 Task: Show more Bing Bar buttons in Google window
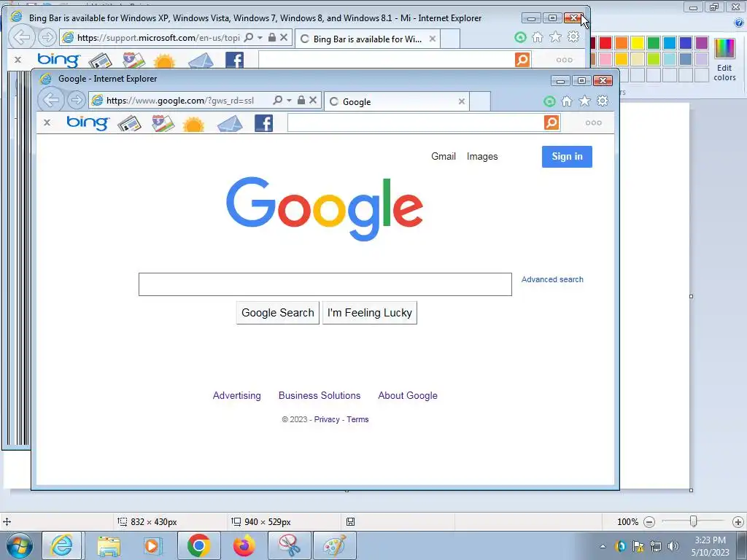pos(593,122)
